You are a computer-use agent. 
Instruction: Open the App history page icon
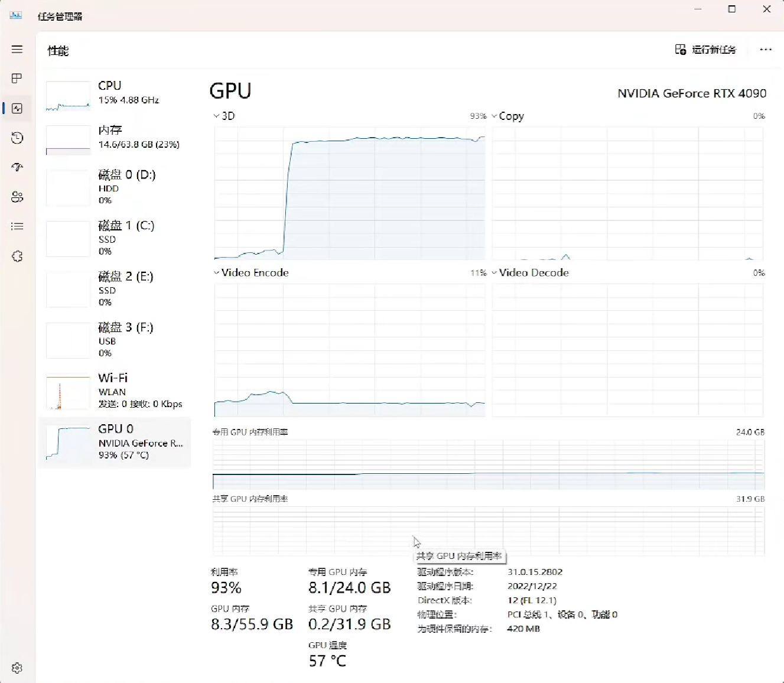click(x=17, y=138)
